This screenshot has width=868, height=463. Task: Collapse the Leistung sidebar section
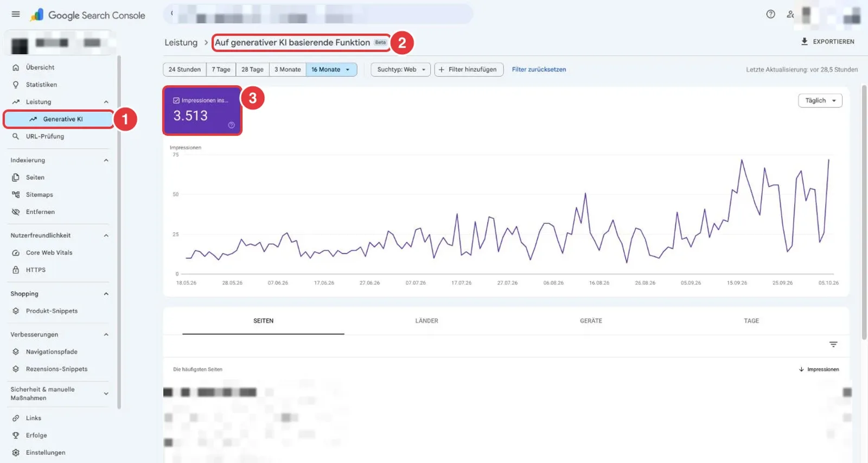[x=106, y=102]
